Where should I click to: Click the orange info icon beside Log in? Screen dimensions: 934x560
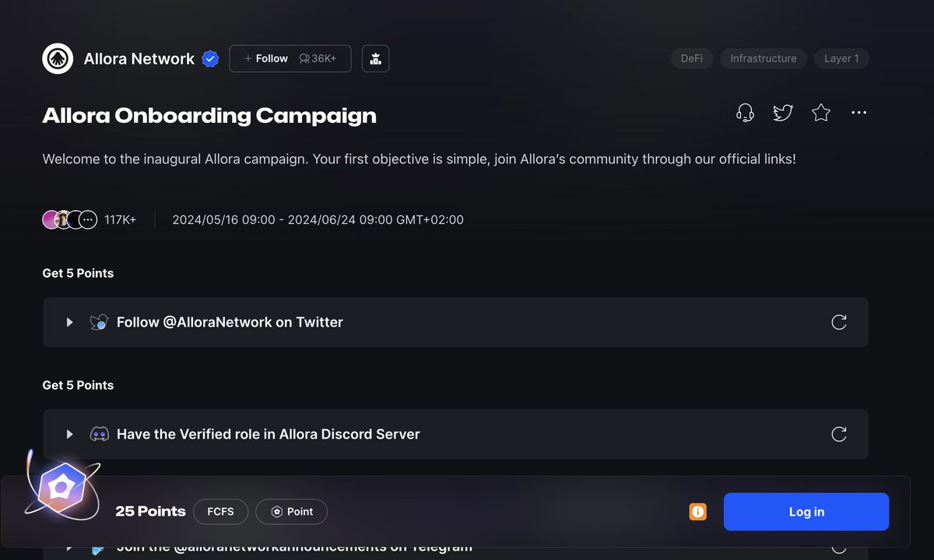point(698,512)
